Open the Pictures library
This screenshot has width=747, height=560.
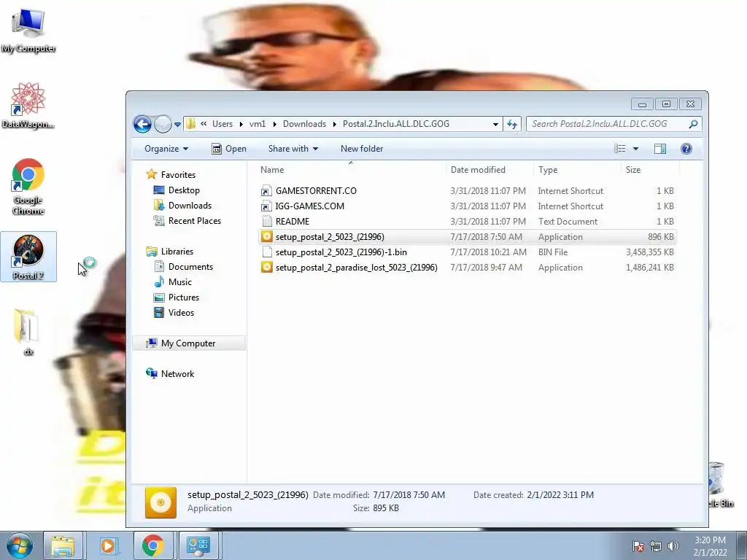point(183,297)
